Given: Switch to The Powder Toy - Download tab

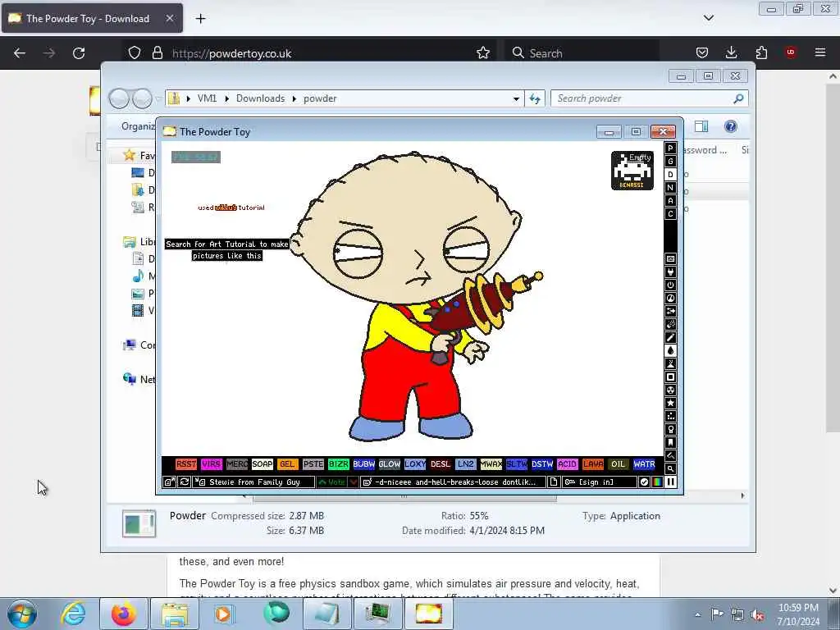Looking at the screenshot, I should pyautogui.click(x=92, y=19).
